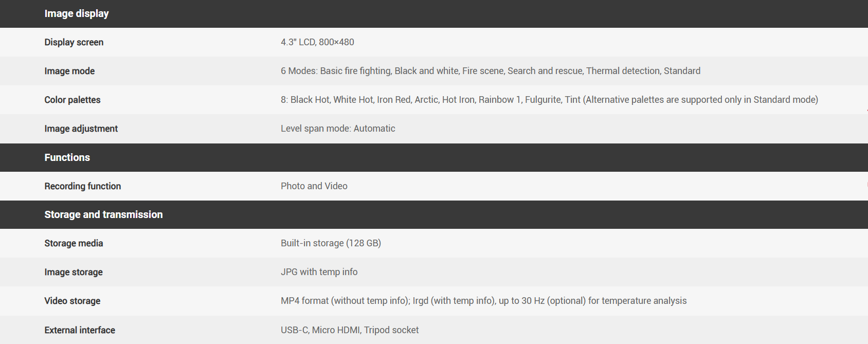
Task: Click the Storage and transmission section header
Action: tap(103, 214)
